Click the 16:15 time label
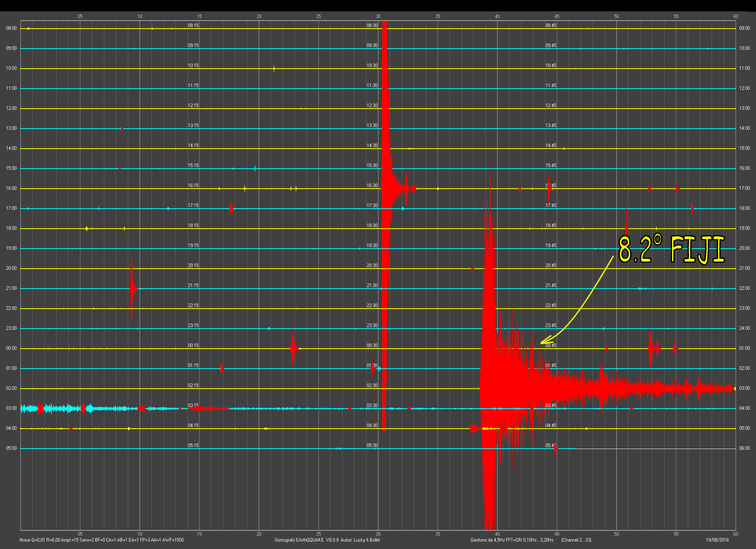The width and height of the screenshot is (756, 549). click(x=193, y=185)
